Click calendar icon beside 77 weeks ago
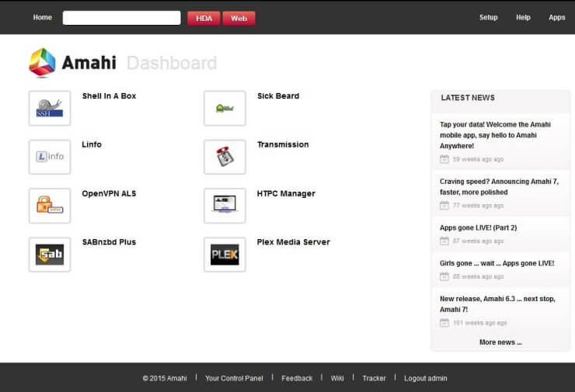The image size is (575, 392). [x=444, y=206]
